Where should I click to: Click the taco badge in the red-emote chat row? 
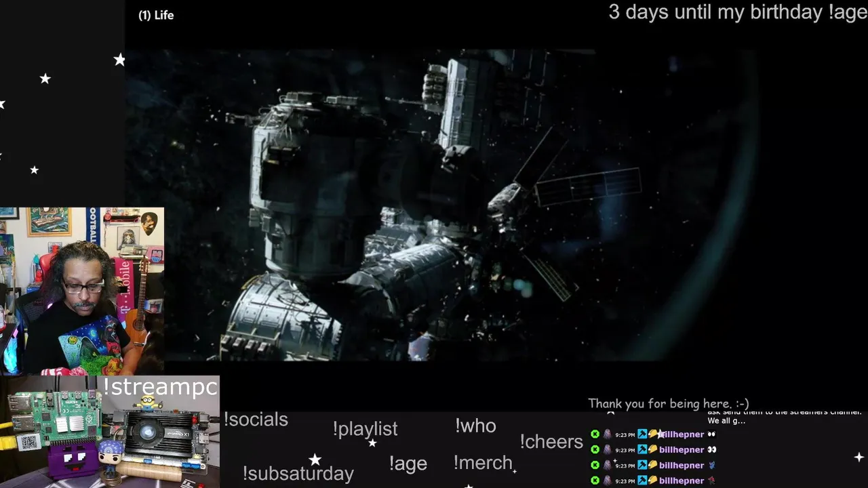[x=653, y=481]
